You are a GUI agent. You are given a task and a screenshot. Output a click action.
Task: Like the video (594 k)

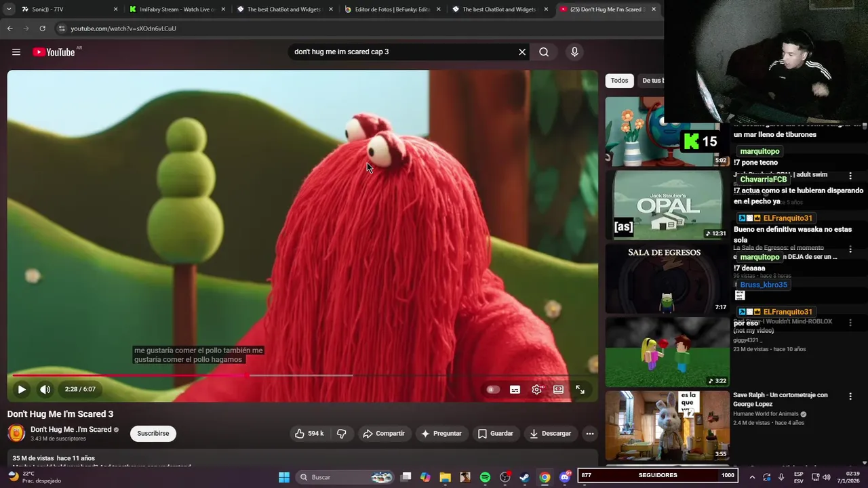point(309,434)
